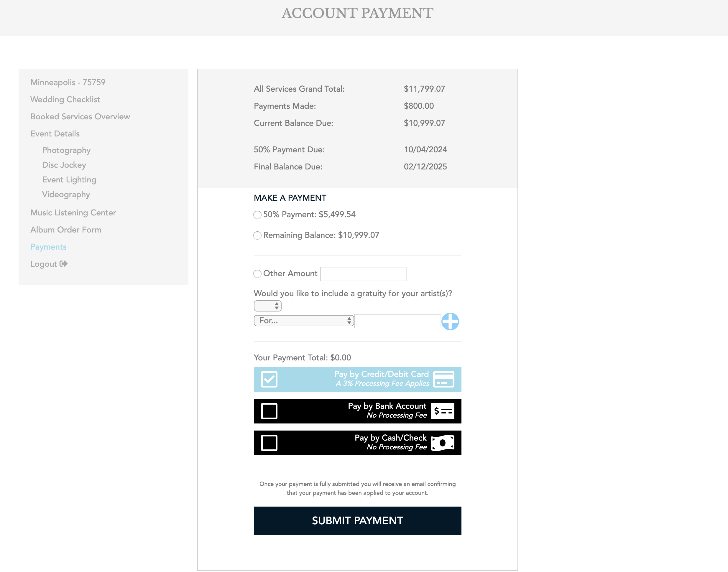The height and width of the screenshot is (572, 728).
Task: Click the Other Amount input field
Action: pos(364,274)
